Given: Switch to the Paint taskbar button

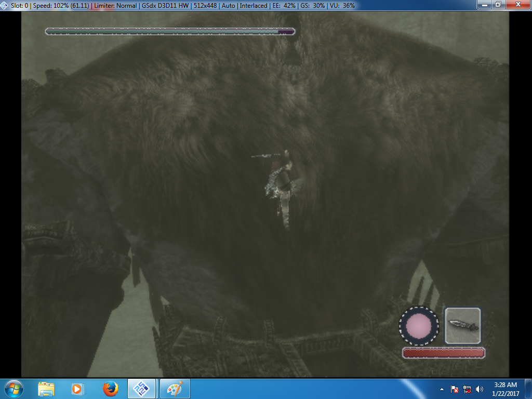Looking at the screenshot, I should click(x=175, y=389).
